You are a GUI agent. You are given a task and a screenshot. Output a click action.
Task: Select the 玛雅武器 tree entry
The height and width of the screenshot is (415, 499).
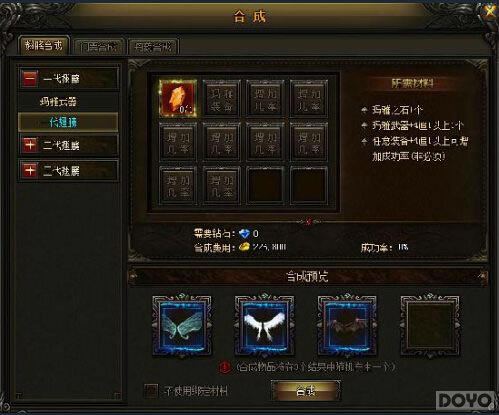click(x=58, y=102)
